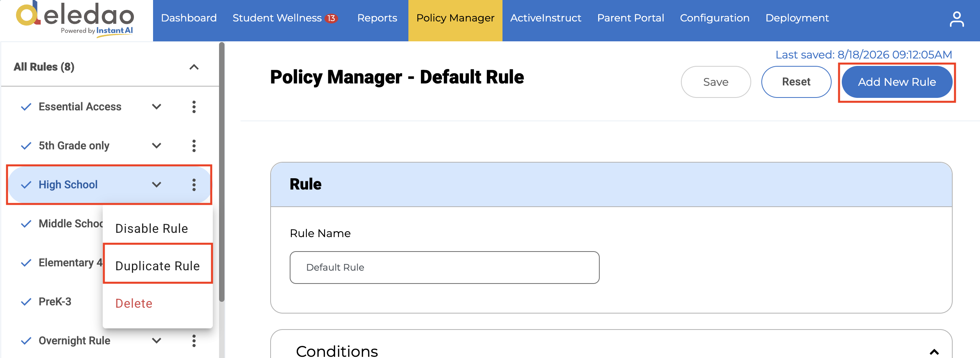Image resolution: width=980 pixels, height=358 pixels.
Task: Click the Reset button
Action: point(796,82)
